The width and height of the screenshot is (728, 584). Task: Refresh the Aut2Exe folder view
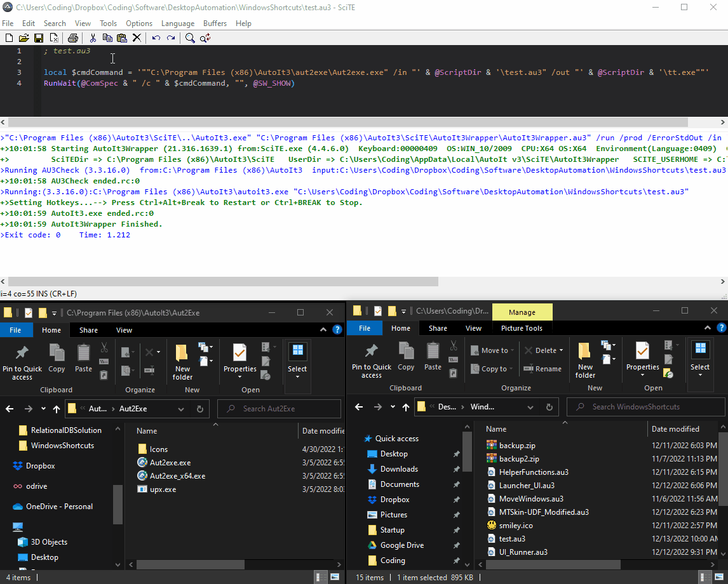(199, 409)
